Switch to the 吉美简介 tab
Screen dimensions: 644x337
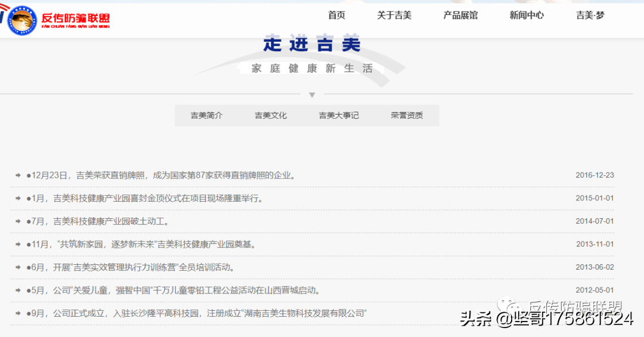[x=206, y=116]
